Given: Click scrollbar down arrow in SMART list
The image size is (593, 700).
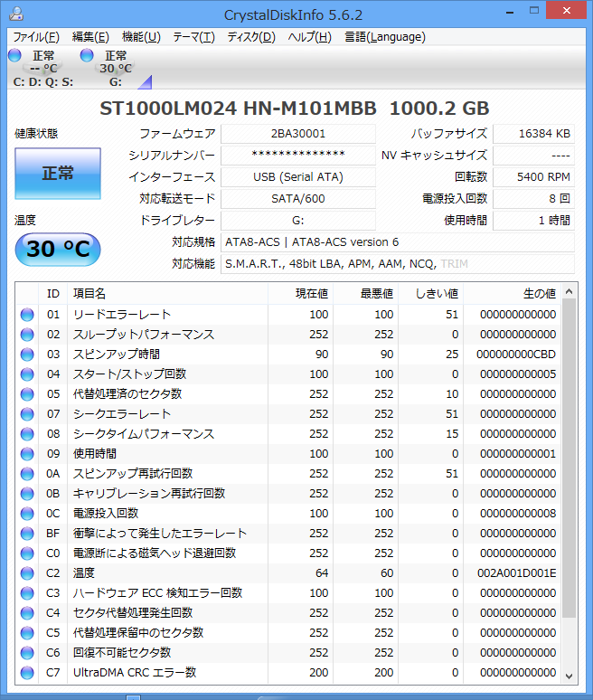Looking at the screenshot, I should click(x=569, y=676).
